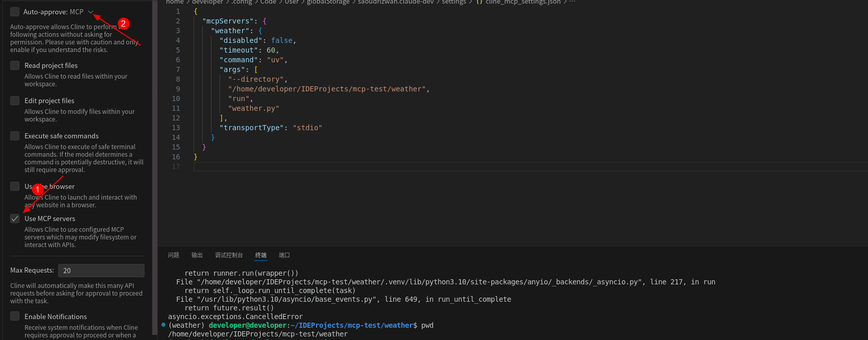Screen dimensions: 868x340
Task: Enable Read project files checkbox
Action: [15, 65]
